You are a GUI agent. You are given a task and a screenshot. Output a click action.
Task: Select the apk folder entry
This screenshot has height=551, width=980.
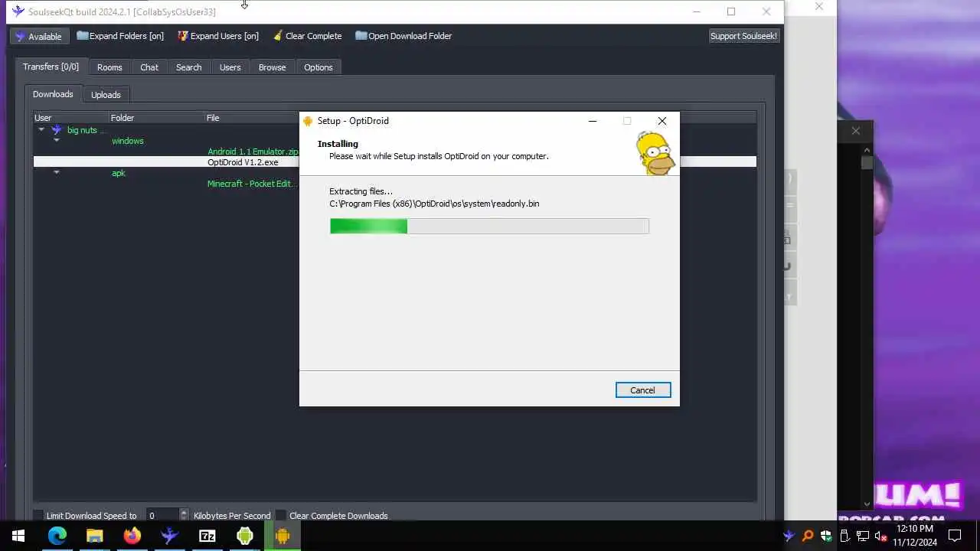(118, 173)
